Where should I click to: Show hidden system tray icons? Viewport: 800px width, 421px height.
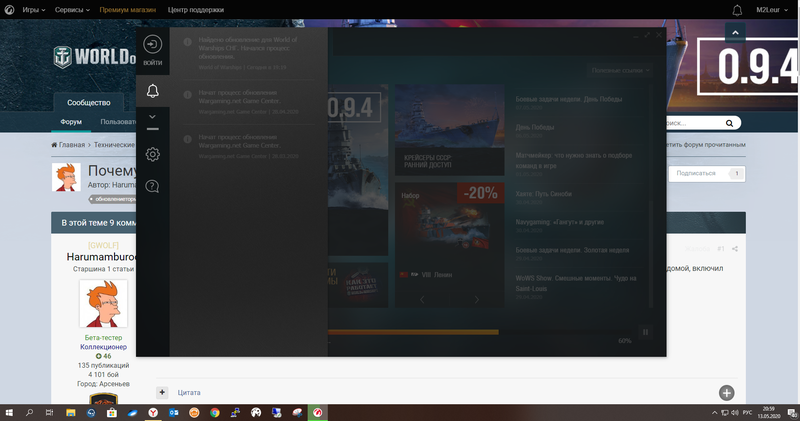click(714, 413)
